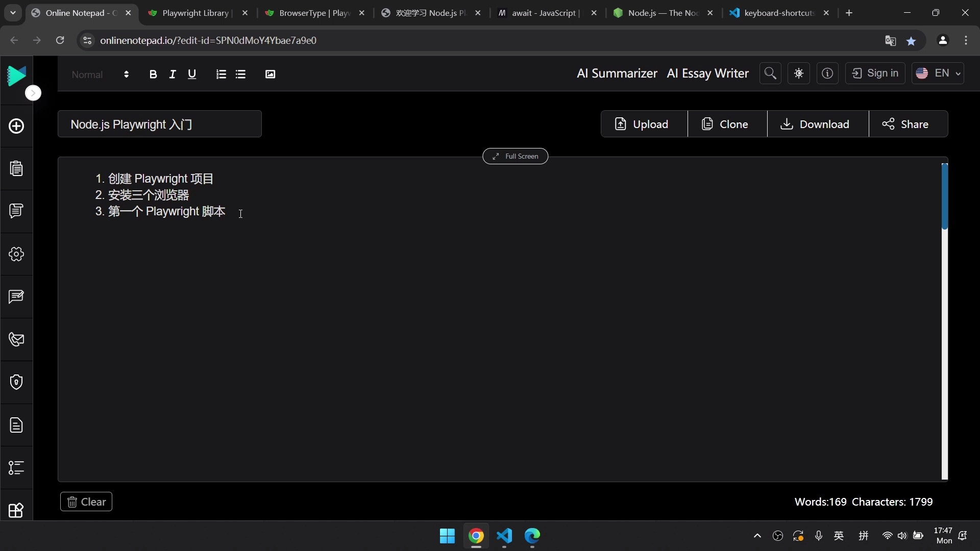Toggle italic formatting in the editor toolbar

tap(173, 74)
